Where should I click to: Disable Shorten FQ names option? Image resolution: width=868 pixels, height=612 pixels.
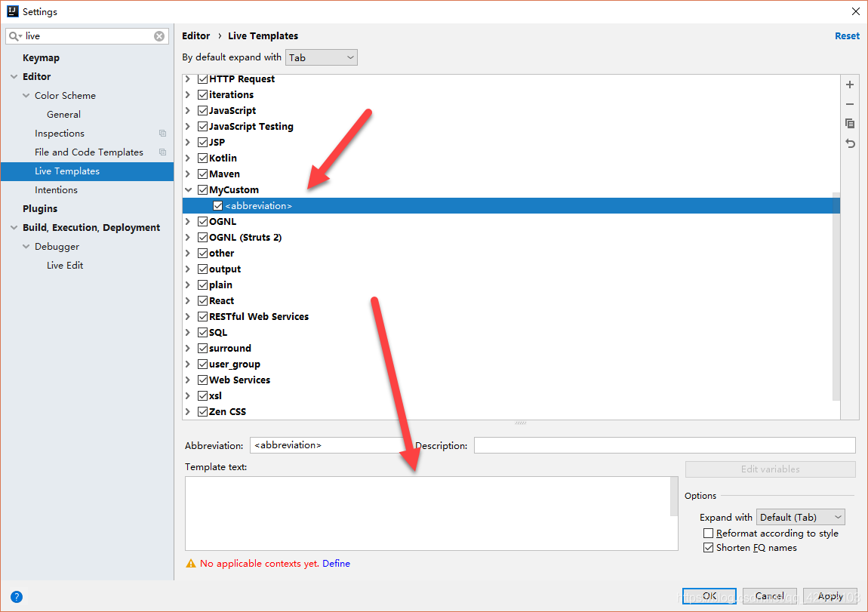tap(708, 547)
